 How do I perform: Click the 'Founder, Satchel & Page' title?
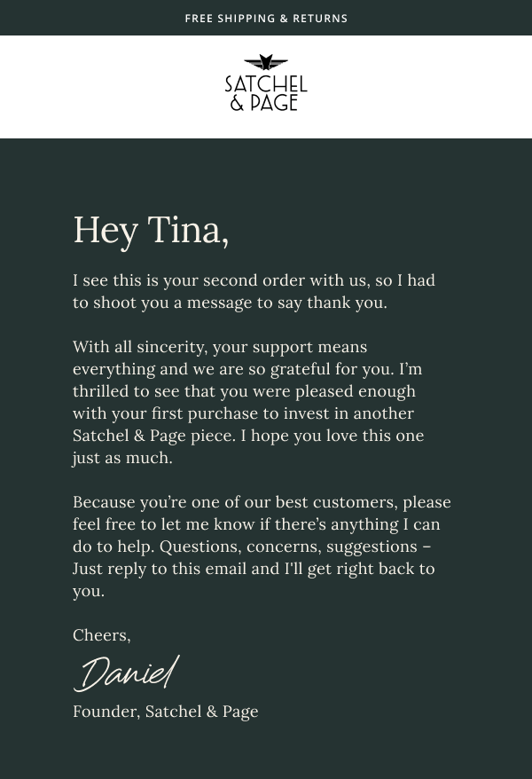165,712
